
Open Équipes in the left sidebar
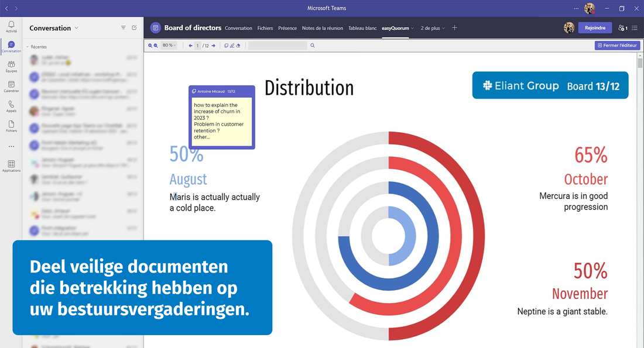(x=11, y=66)
